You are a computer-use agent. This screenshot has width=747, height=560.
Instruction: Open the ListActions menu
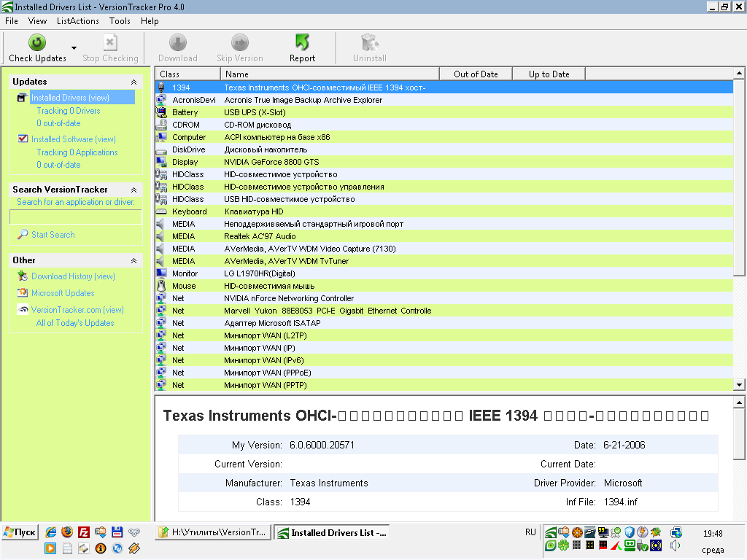click(x=77, y=21)
